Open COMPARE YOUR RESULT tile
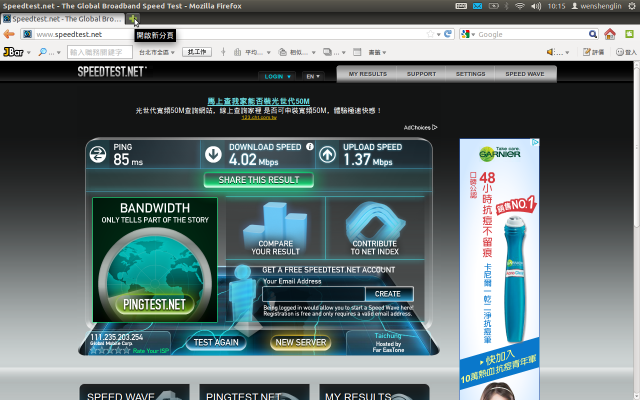The height and width of the screenshot is (400, 640). point(276,228)
